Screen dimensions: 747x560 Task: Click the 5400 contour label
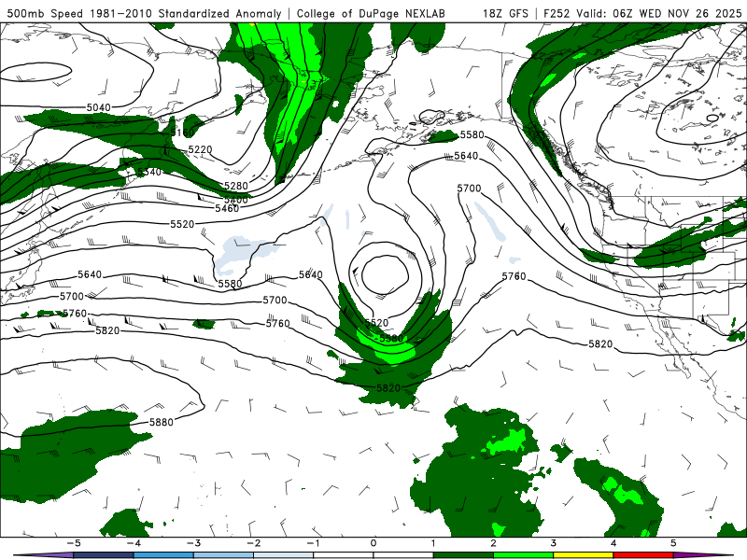pyautogui.click(x=236, y=200)
